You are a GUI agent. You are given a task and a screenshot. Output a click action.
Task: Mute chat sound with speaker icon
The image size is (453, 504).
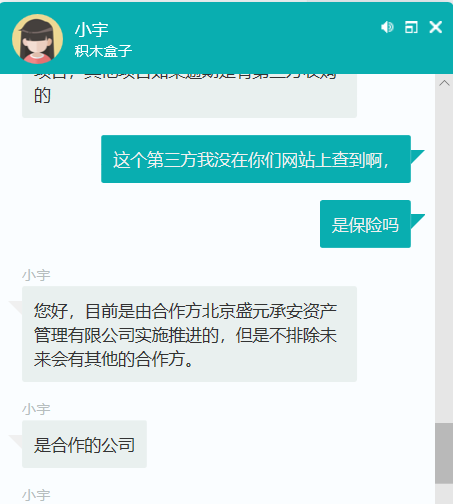(387, 27)
